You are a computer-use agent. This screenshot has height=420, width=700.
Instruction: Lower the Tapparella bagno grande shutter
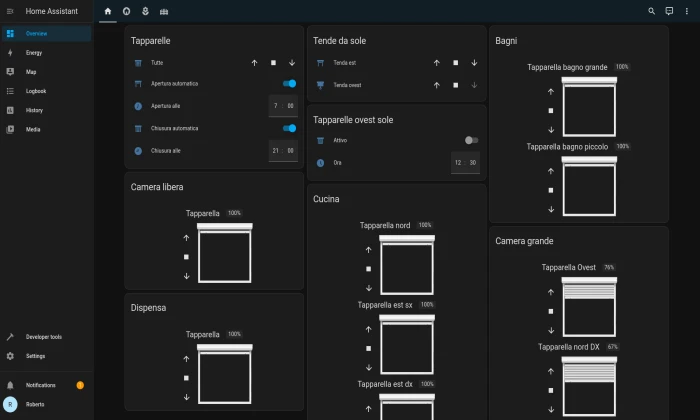pyautogui.click(x=550, y=130)
